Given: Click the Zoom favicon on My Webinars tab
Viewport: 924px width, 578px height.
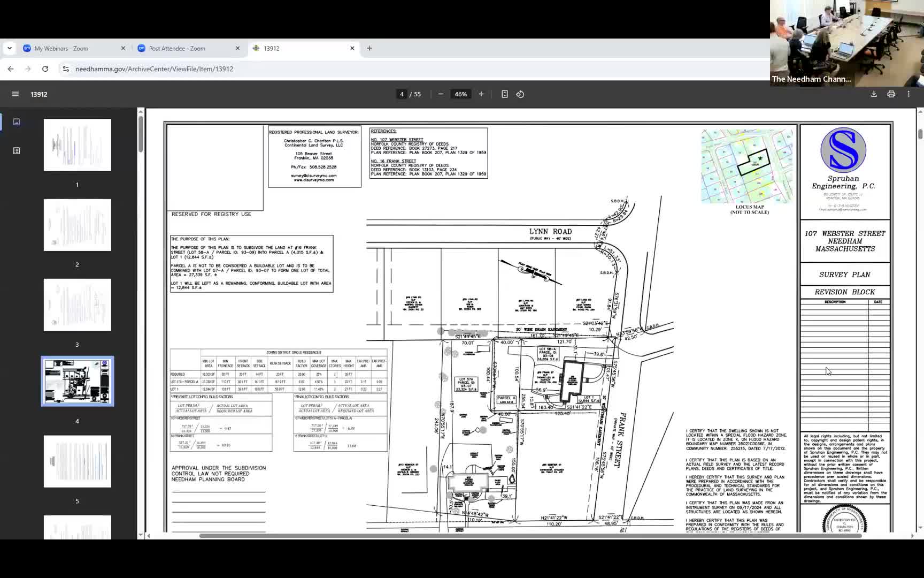Looking at the screenshot, I should coord(27,48).
